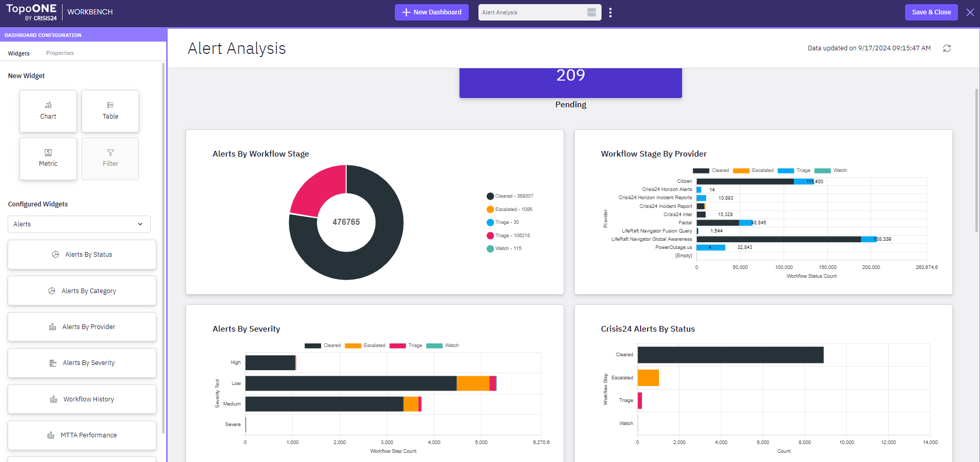Image resolution: width=980 pixels, height=462 pixels.
Task: Click the orange Escalated bar in Crisis24 chart
Action: pos(648,378)
